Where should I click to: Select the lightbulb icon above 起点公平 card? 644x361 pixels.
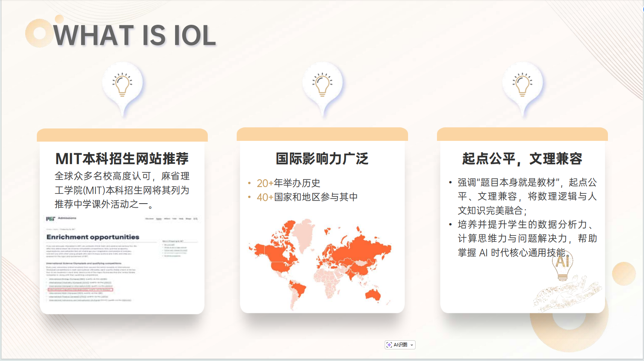tap(522, 85)
